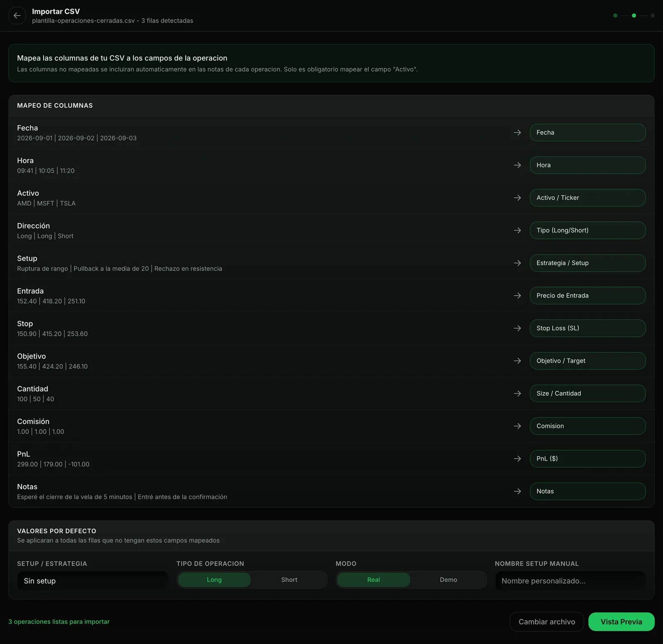Click the arrow icon in Notas row
Image resolution: width=663 pixels, height=644 pixels.
518,491
